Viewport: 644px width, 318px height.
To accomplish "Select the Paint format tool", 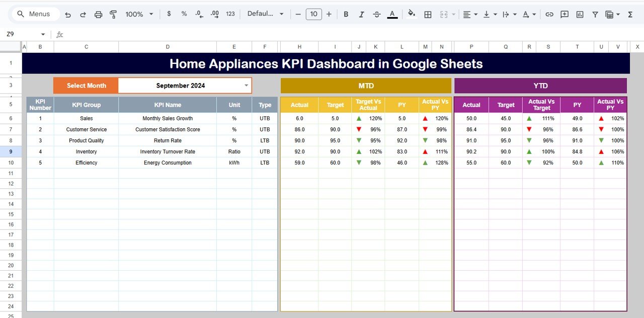I will [x=113, y=14].
